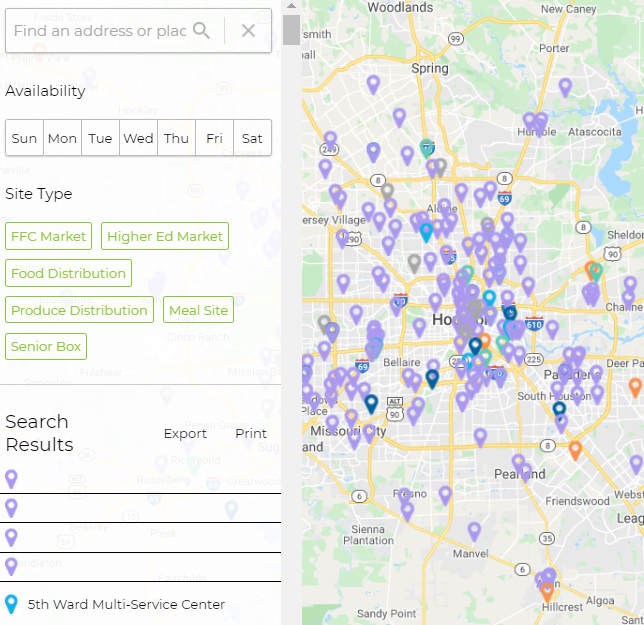
Task: Click the orange pin east of Deer Park
Action: pos(635,387)
